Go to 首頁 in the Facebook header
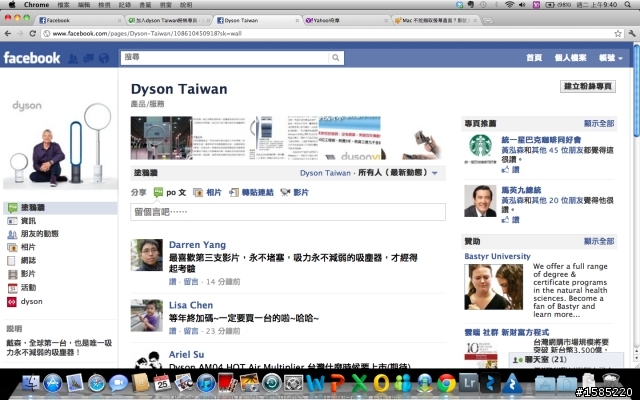This screenshot has height=400, width=640. [x=534, y=58]
